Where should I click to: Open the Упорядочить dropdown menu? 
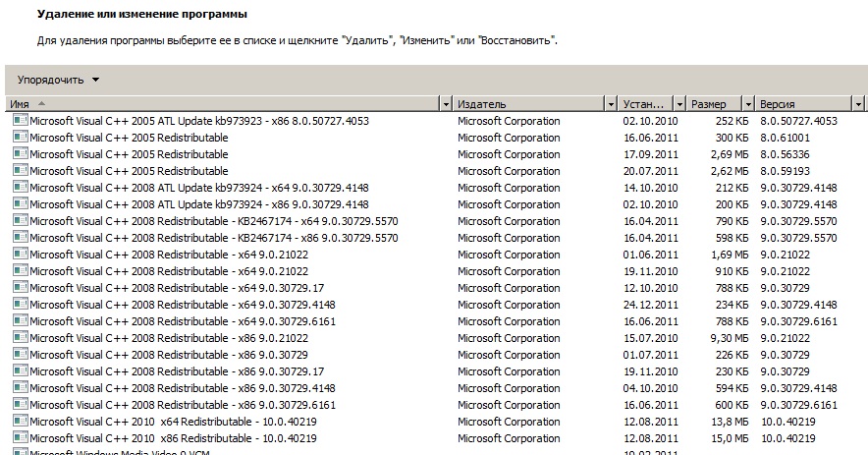[58, 80]
